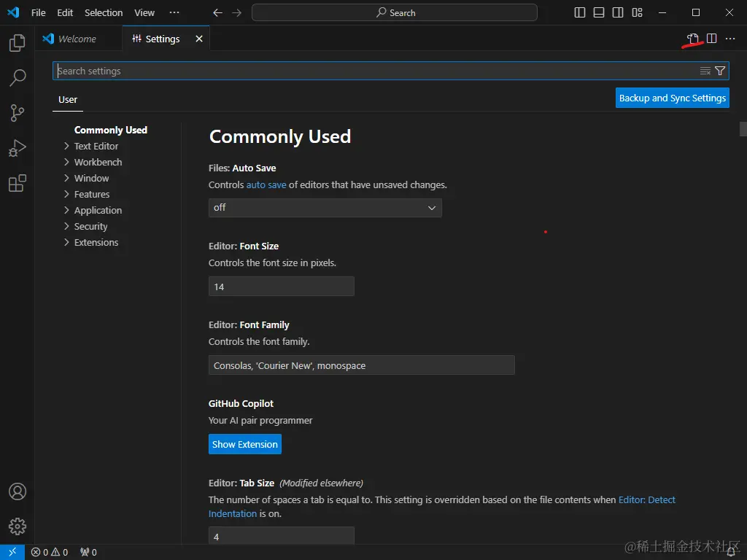Click the title bar Search command center
Viewport: 747px width, 560px height.
(395, 13)
